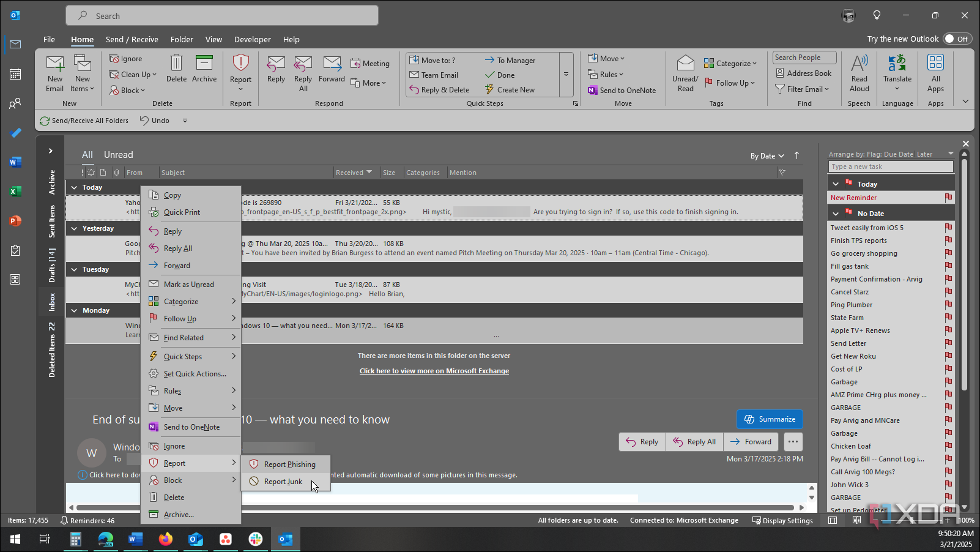Click the Delete trash icon in ribbon

tap(176, 69)
